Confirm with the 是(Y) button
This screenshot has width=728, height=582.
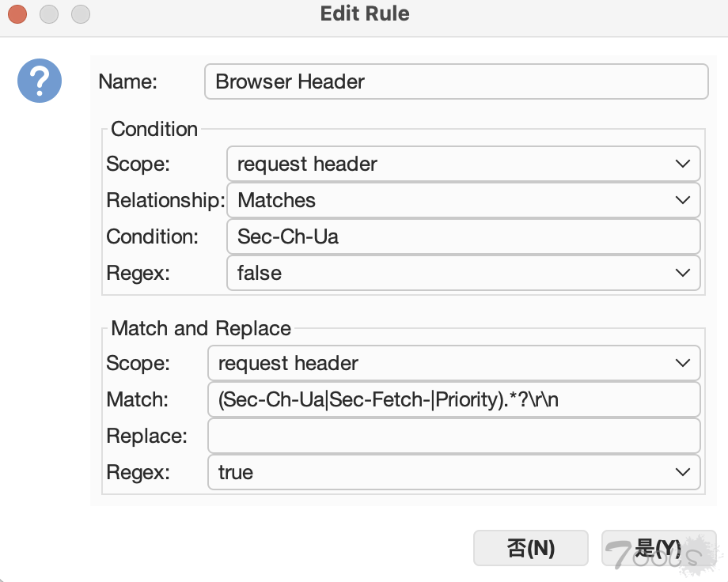(x=658, y=548)
